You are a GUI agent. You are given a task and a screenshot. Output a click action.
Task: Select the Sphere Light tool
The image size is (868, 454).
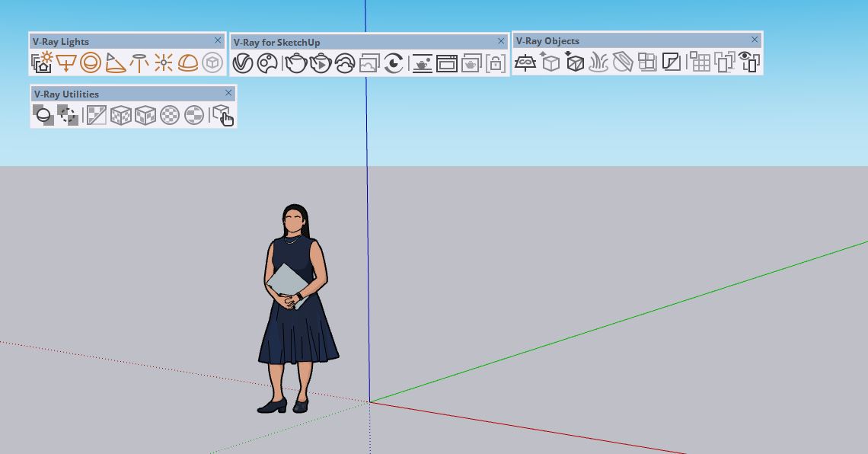point(91,62)
